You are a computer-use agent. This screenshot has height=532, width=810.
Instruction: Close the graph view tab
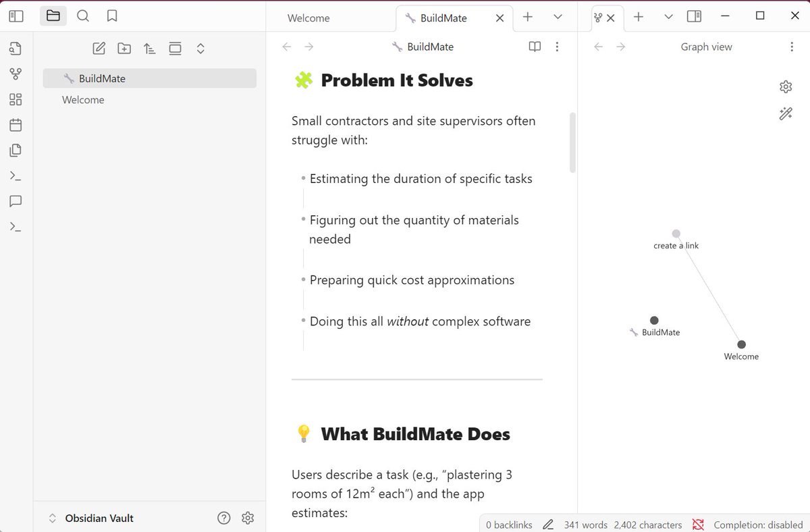coord(611,18)
